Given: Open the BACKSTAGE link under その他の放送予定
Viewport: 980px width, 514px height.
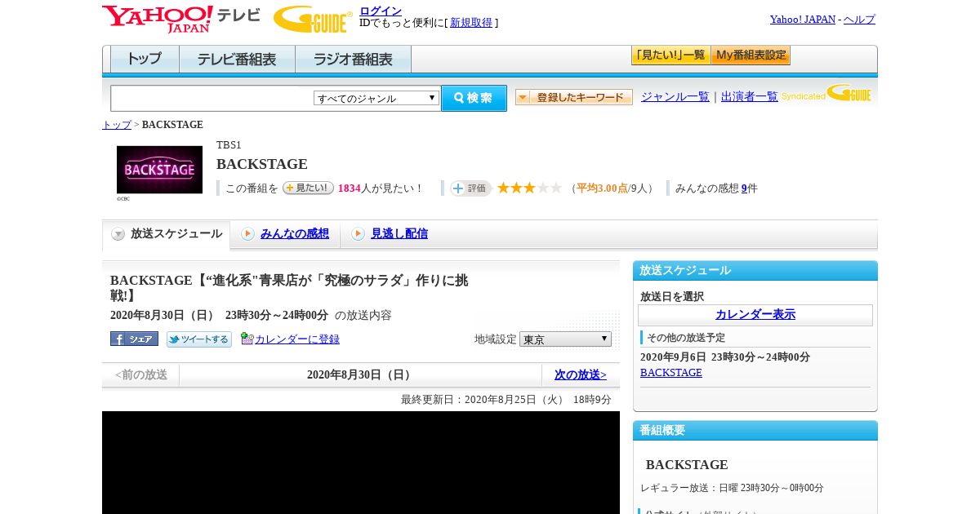Looking at the screenshot, I should [x=671, y=372].
